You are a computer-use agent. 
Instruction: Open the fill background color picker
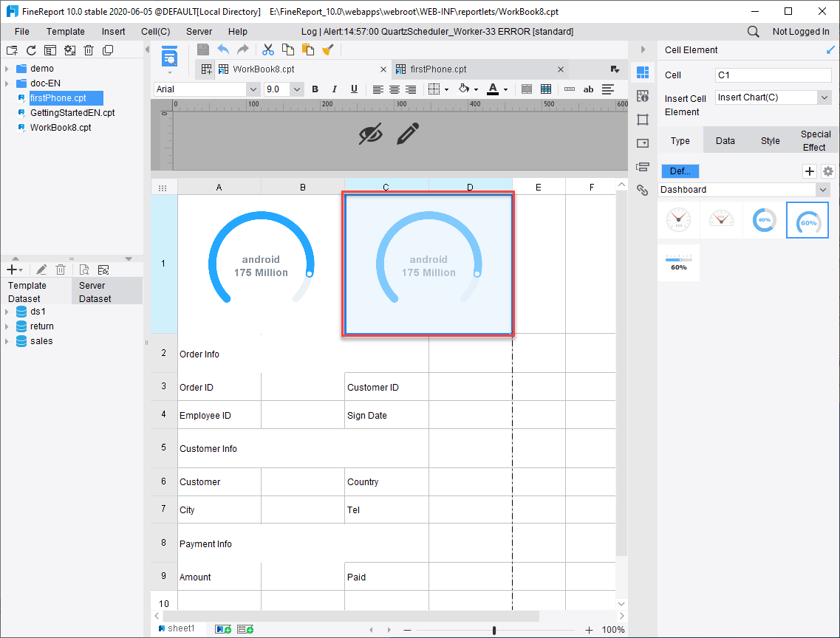pyautogui.click(x=468, y=89)
